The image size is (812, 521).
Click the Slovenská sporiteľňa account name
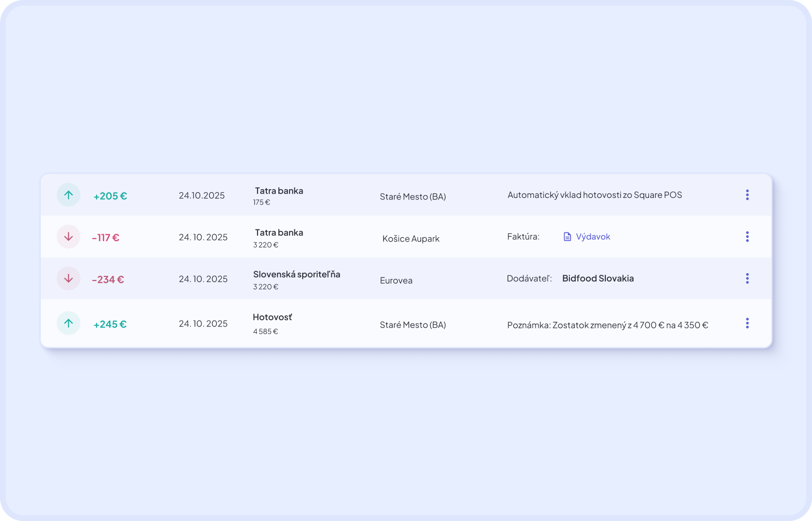(x=296, y=275)
